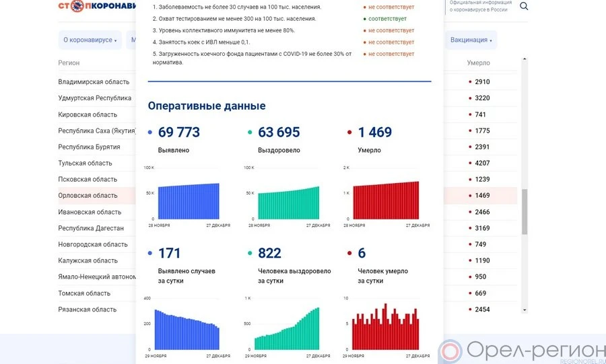Click the 'Выявлено' blue bar chart
This screenshot has width=606, height=364.
189,201
